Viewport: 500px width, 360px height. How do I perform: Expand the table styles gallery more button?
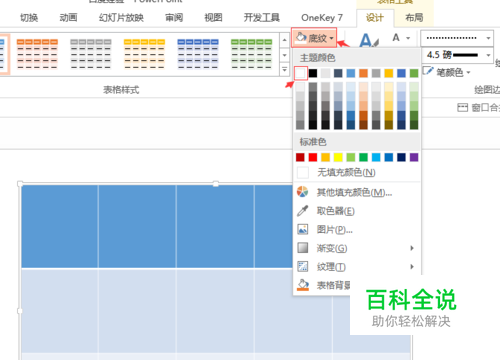point(284,70)
